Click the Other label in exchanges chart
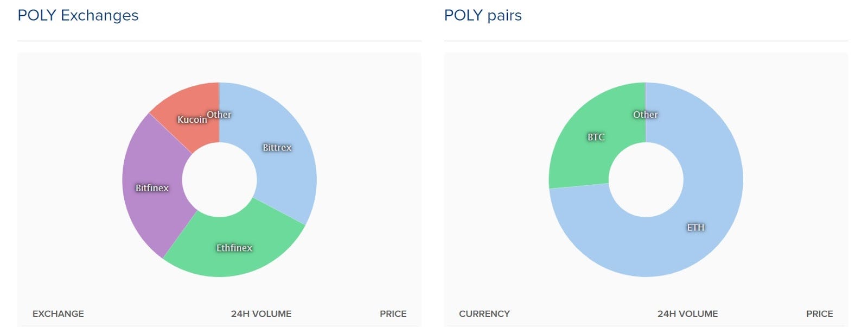The image size is (868, 327). 219,115
